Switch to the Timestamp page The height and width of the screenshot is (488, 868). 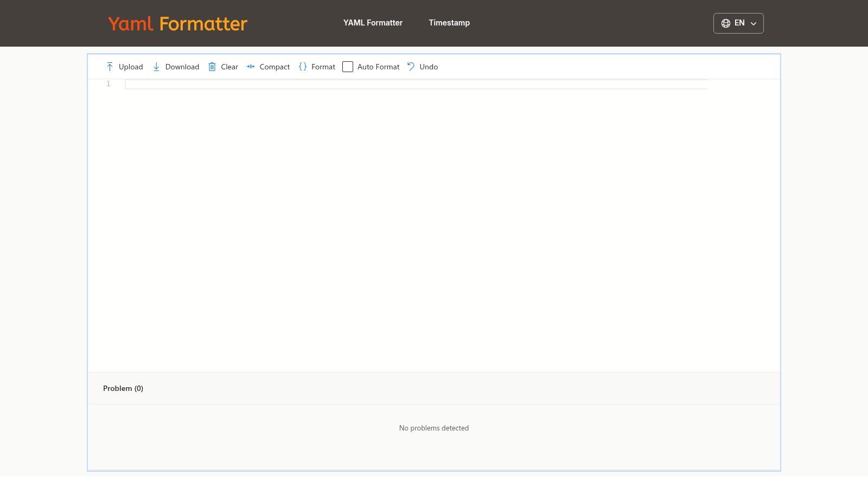pyautogui.click(x=449, y=23)
